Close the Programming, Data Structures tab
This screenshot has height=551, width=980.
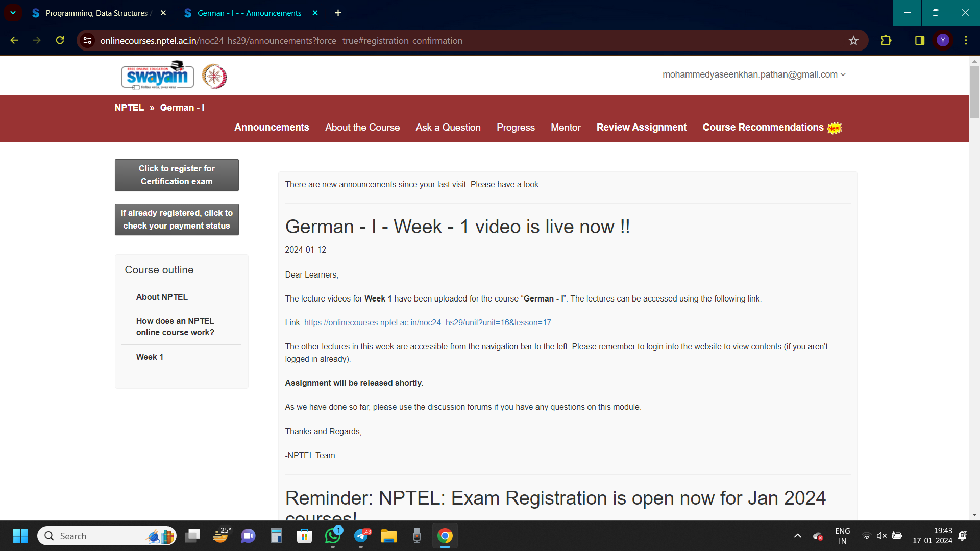coord(163,13)
